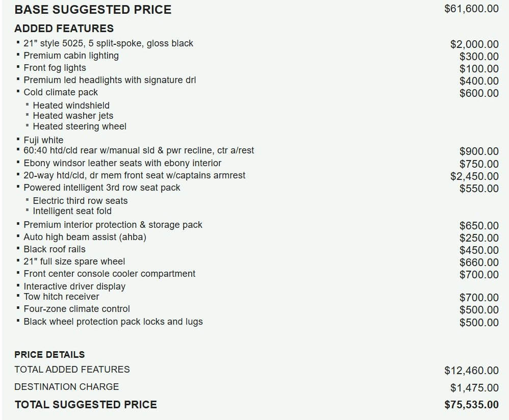Click the Fuji white color item

point(43,140)
